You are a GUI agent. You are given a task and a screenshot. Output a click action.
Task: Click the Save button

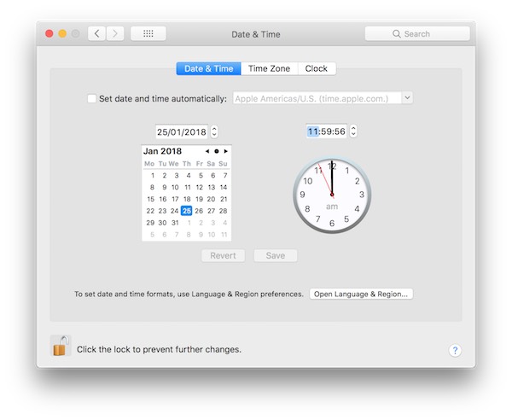[276, 255]
